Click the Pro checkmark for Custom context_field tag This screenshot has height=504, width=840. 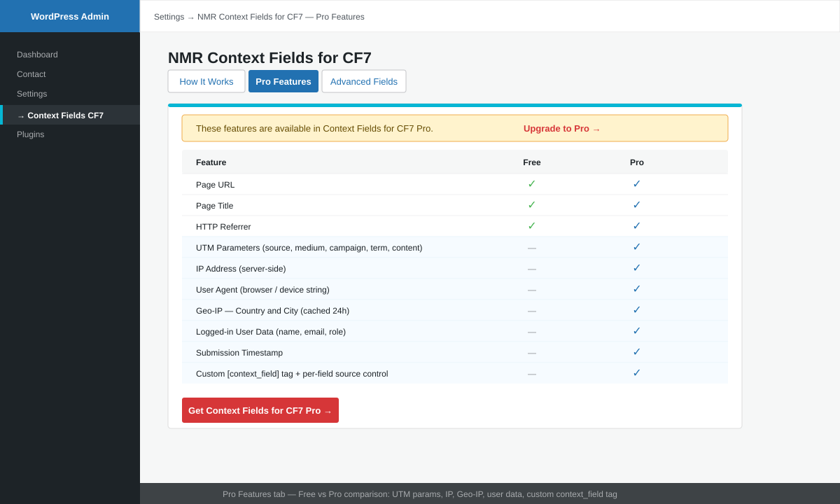click(x=637, y=373)
